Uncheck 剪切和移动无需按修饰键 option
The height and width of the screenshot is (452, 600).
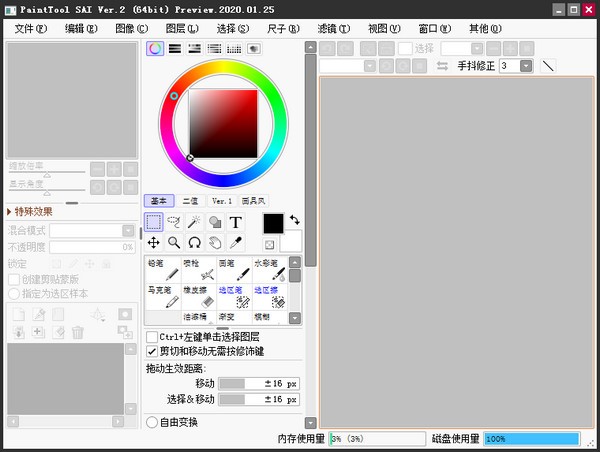[x=152, y=351]
